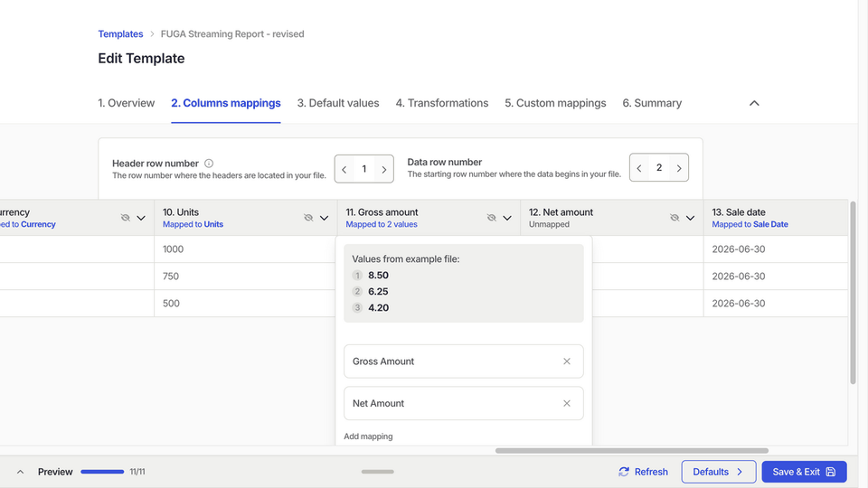This screenshot has height=488, width=868.
Task: Click the example value 4.20
Action: (x=378, y=307)
